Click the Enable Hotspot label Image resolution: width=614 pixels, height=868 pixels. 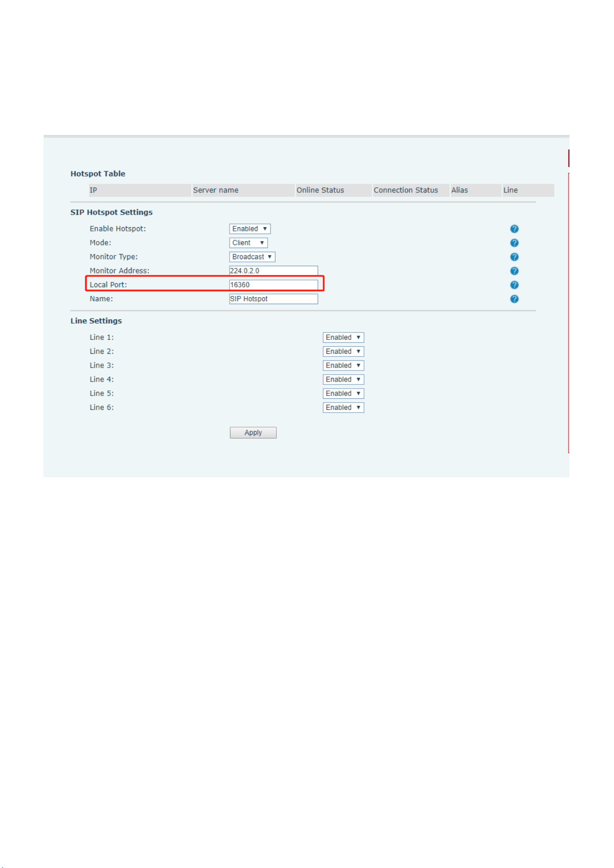pos(118,229)
